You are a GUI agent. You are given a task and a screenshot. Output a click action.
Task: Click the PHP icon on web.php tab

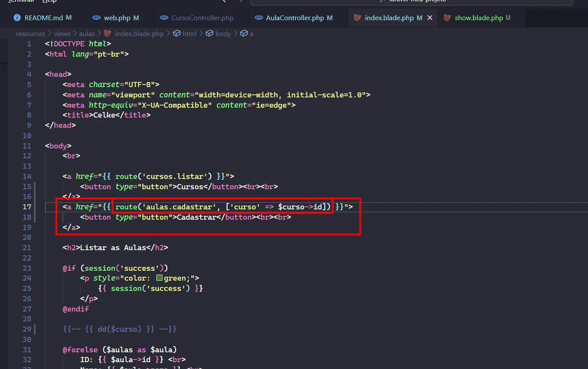(x=96, y=18)
